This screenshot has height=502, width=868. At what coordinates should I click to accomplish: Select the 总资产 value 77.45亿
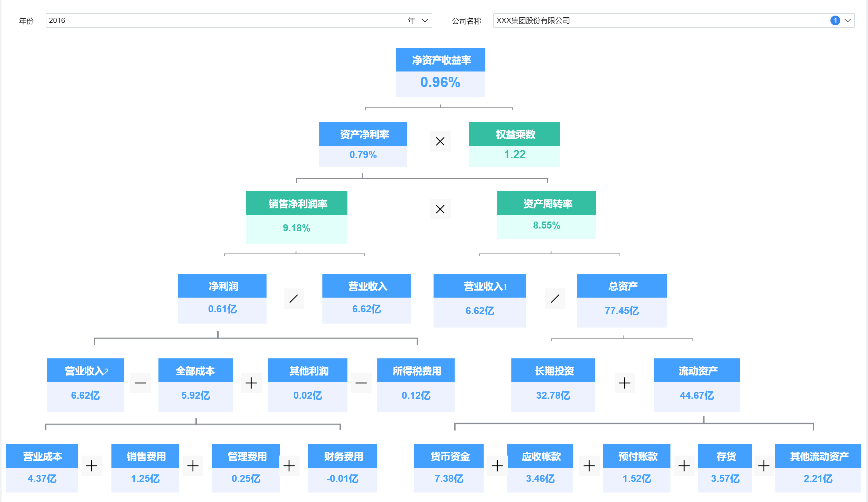pyautogui.click(x=621, y=311)
